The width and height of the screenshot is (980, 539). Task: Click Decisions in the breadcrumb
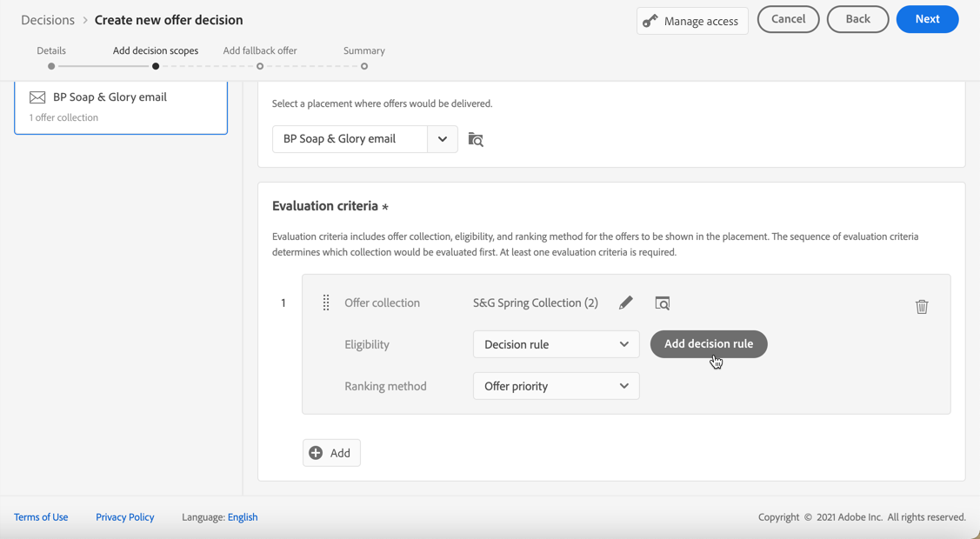point(48,20)
